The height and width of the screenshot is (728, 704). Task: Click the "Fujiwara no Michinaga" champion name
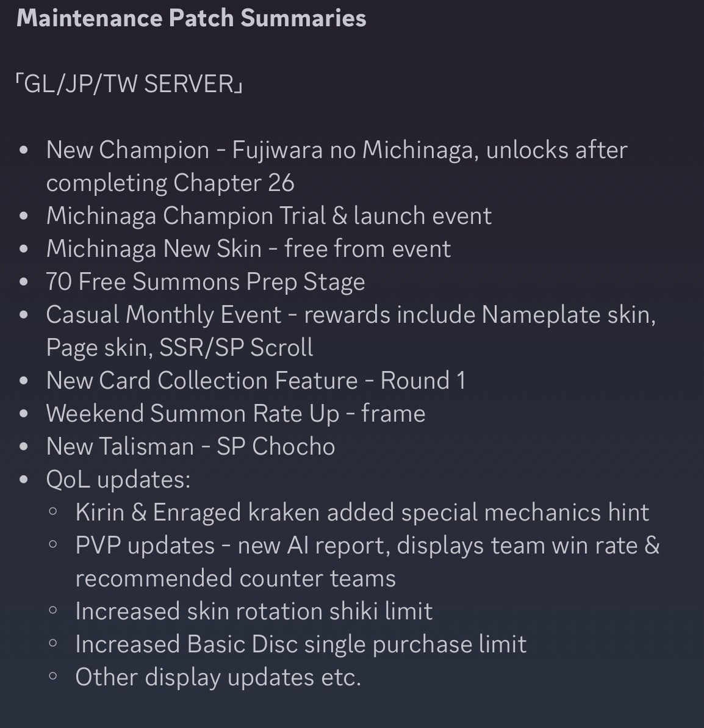pos(352,150)
